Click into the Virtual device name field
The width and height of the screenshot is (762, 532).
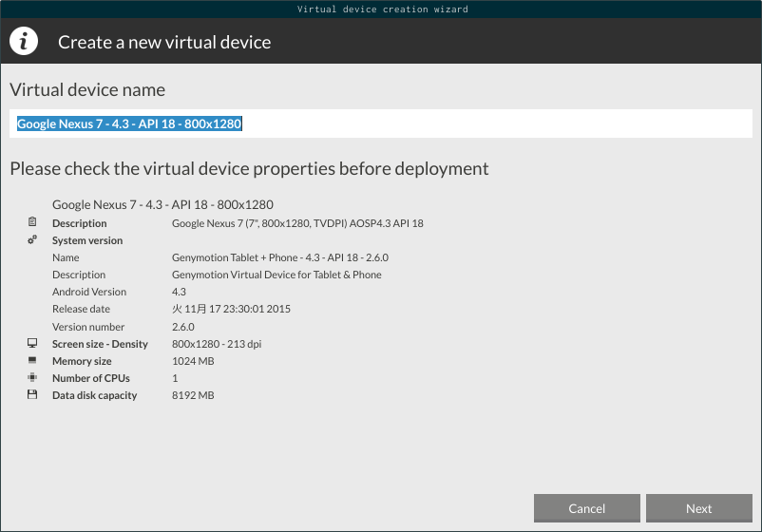pos(381,123)
